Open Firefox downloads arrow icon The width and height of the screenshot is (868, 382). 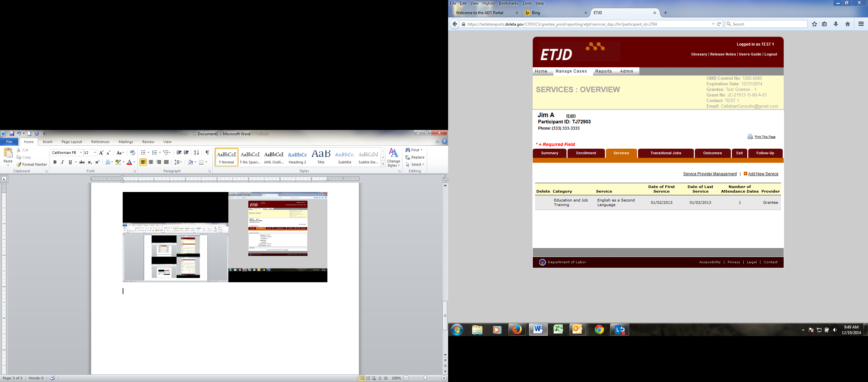[836, 24]
